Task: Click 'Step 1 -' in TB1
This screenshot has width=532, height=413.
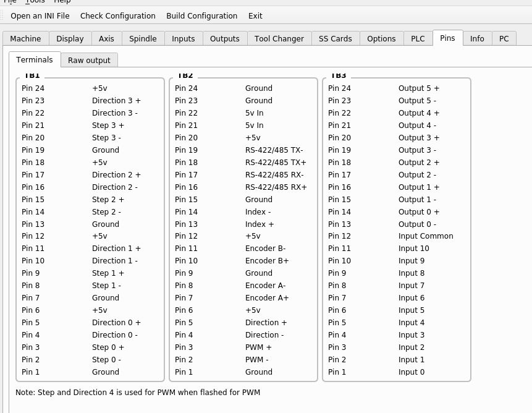Action: tap(106, 286)
